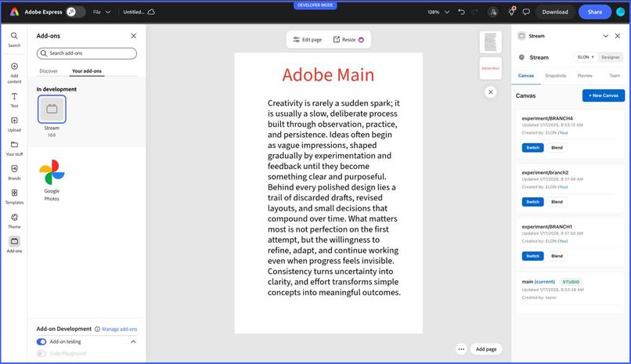Select the Your add-ons tab

[x=87, y=70]
